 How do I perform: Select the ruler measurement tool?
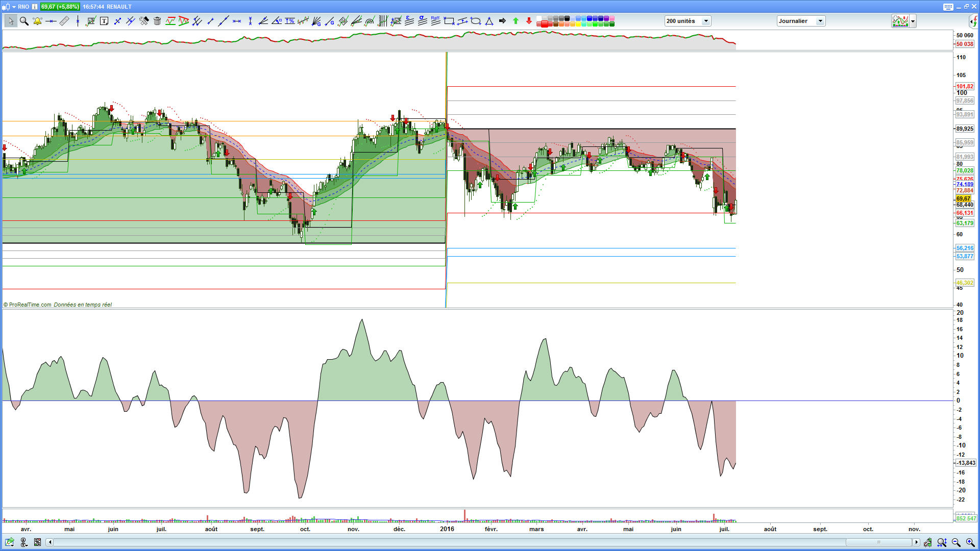point(64,21)
